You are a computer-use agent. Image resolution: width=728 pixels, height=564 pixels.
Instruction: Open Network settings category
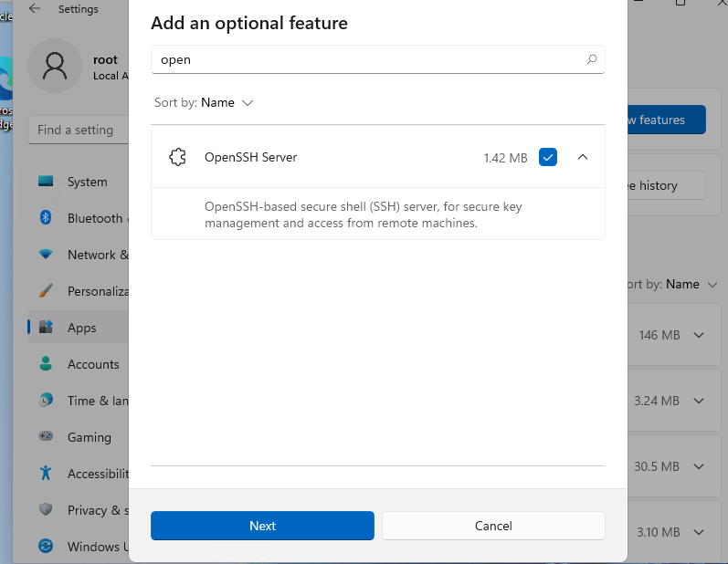78,255
